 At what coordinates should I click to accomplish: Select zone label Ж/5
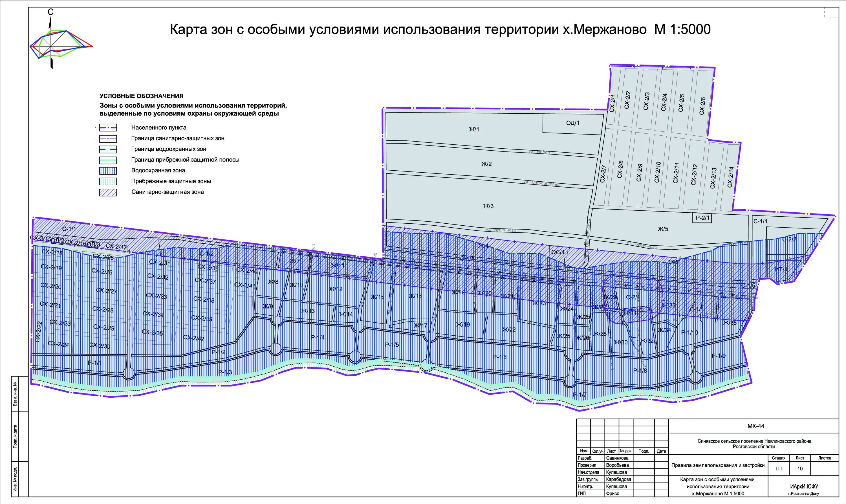click(663, 229)
